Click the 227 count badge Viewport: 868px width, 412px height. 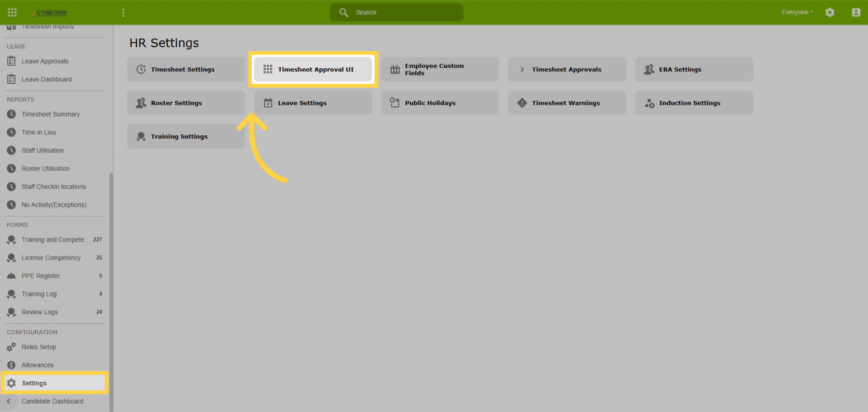(x=98, y=239)
